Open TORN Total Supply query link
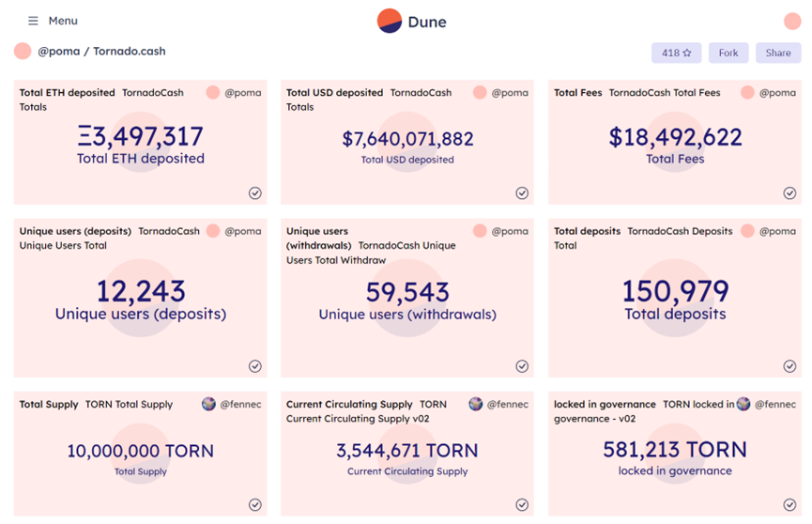 (x=129, y=405)
